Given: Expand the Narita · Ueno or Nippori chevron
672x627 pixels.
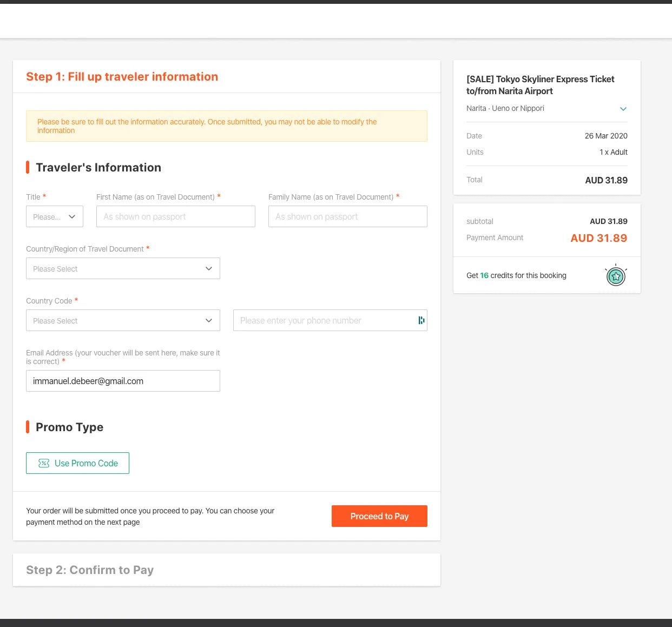Looking at the screenshot, I should [x=623, y=109].
